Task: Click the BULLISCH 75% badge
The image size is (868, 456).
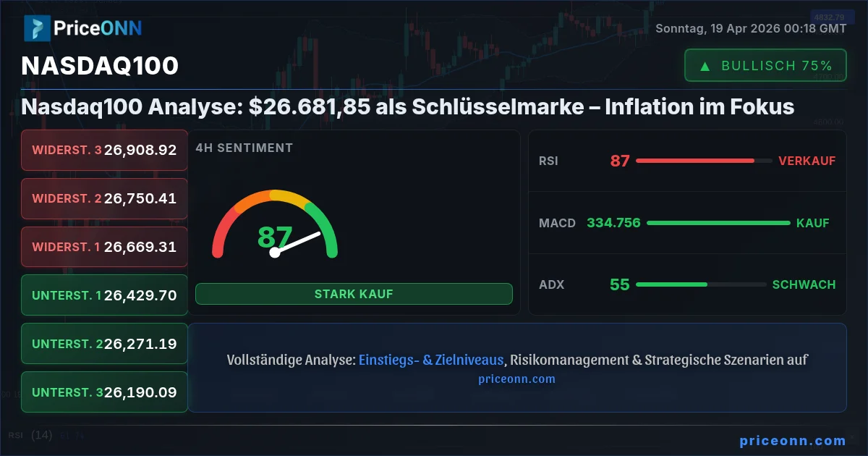Action: (x=765, y=65)
